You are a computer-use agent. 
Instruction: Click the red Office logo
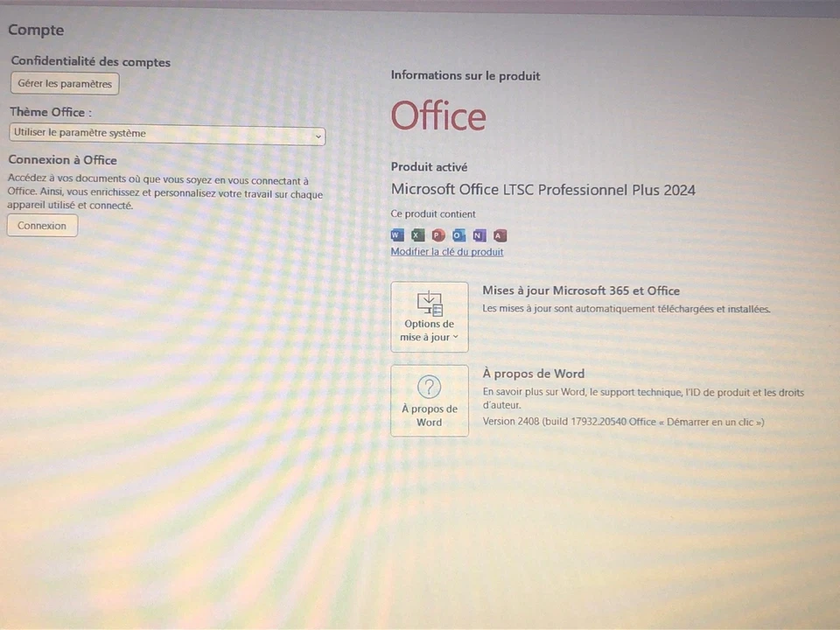click(x=437, y=115)
